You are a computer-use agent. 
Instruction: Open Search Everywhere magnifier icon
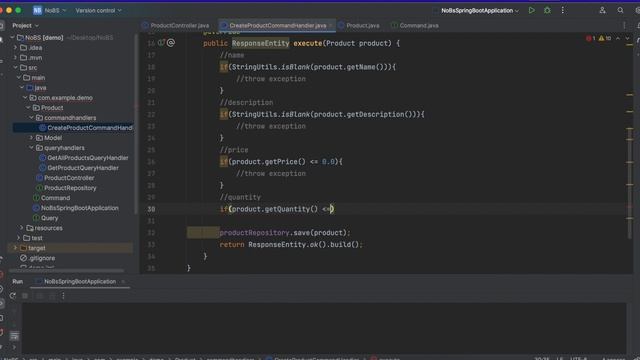coord(620,10)
